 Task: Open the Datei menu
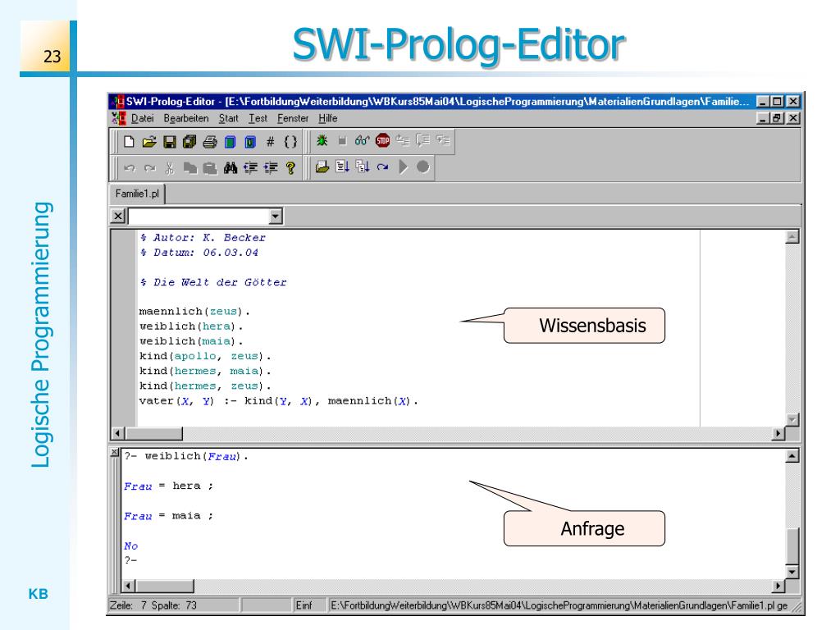(143, 118)
